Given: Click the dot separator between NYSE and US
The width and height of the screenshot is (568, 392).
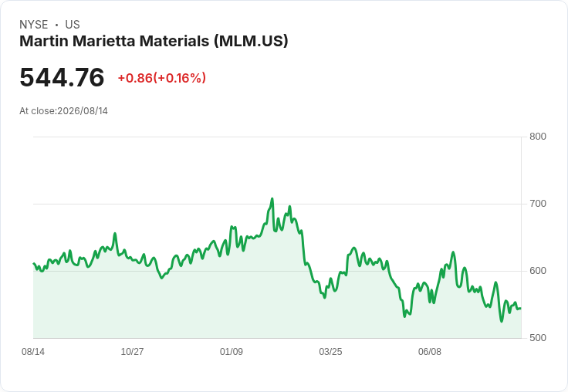Looking at the screenshot, I should (56, 25).
